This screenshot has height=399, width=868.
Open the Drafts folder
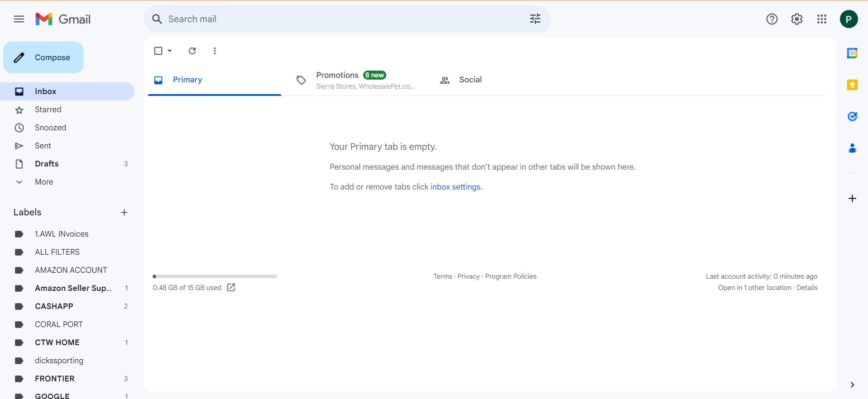tap(67, 164)
